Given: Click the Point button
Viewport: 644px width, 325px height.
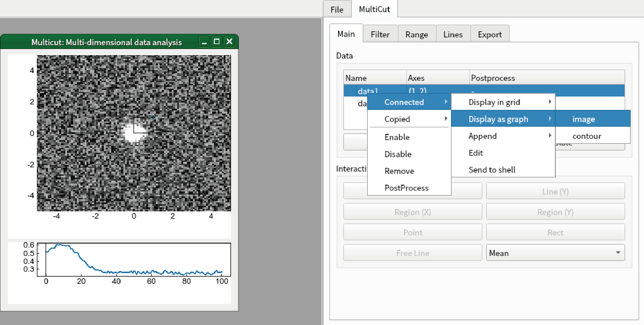Looking at the screenshot, I should [412, 233].
